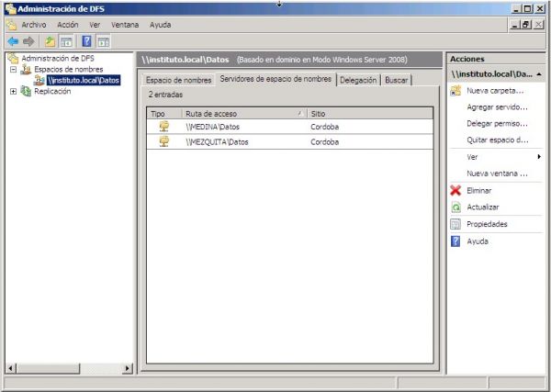Click the Nueva carpeta folder icon
Viewport: 551px width, 392px height.
(x=455, y=91)
